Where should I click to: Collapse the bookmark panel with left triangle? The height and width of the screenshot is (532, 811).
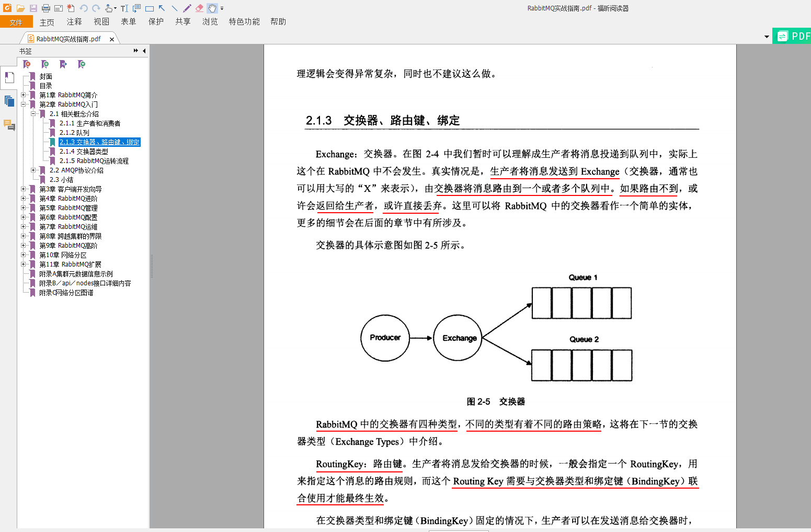144,51
